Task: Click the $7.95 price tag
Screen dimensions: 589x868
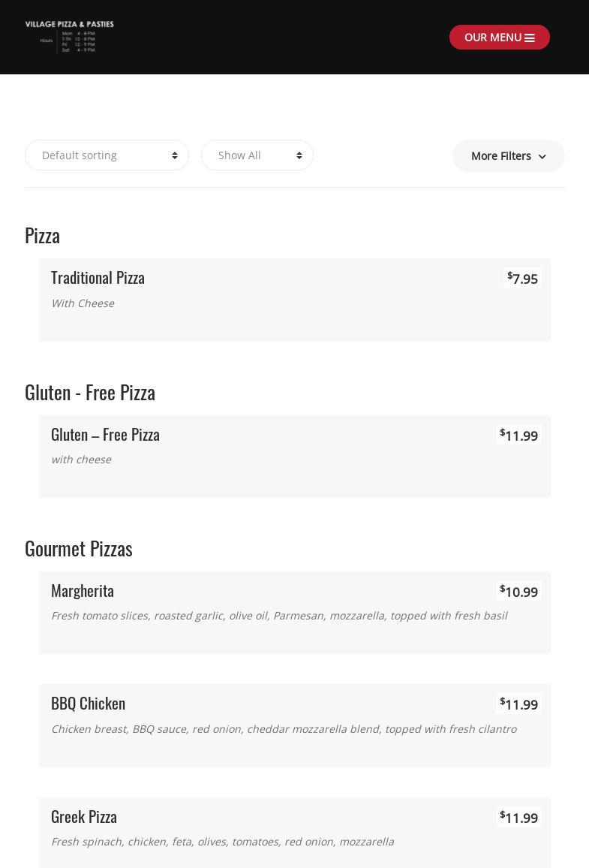Action: tap(522, 279)
